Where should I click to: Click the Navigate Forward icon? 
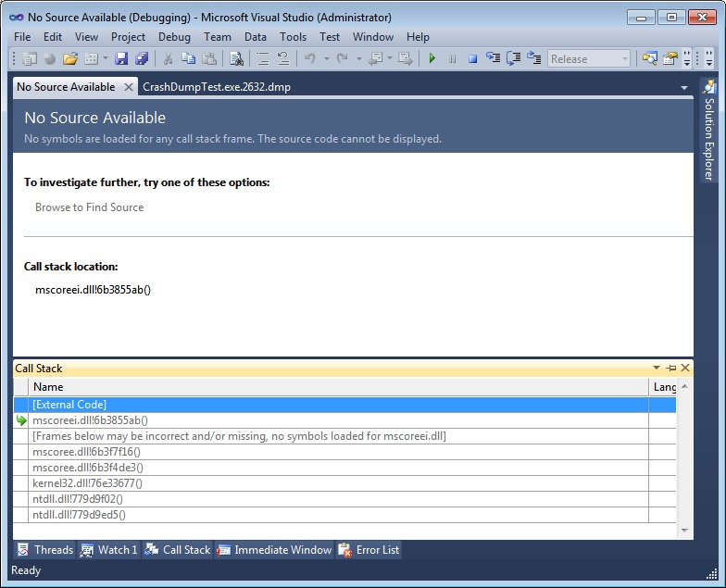point(406,59)
